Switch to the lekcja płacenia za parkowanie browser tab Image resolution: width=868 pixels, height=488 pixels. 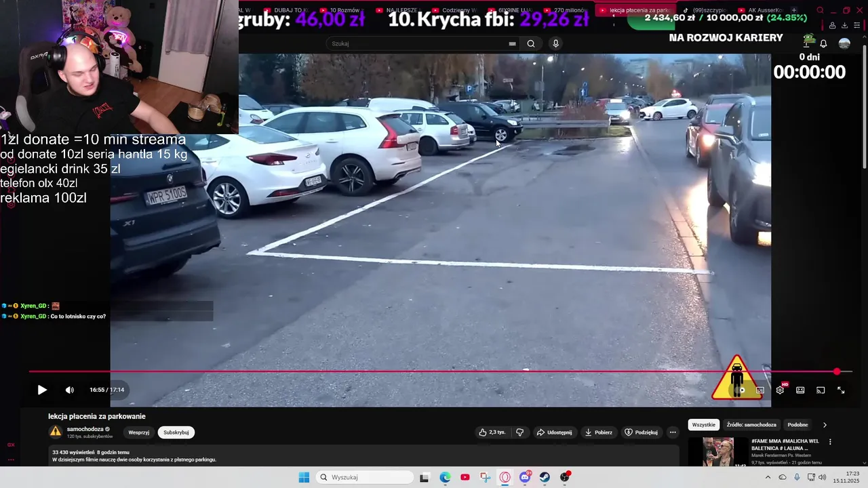pos(634,10)
